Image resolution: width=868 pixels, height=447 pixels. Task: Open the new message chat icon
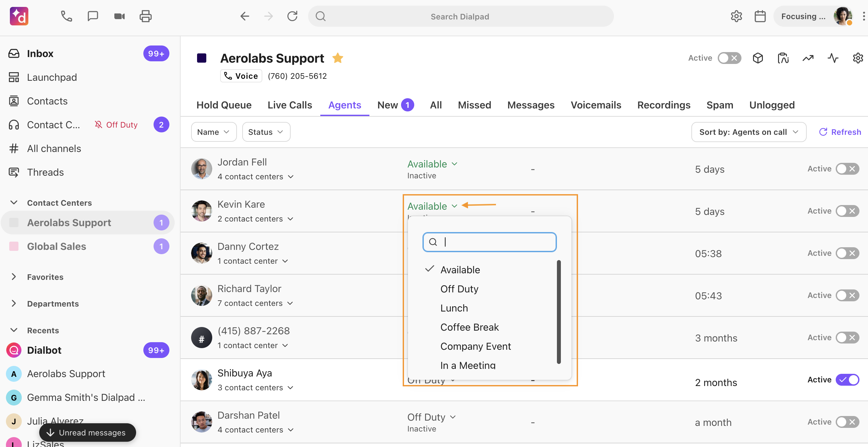(93, 16)
